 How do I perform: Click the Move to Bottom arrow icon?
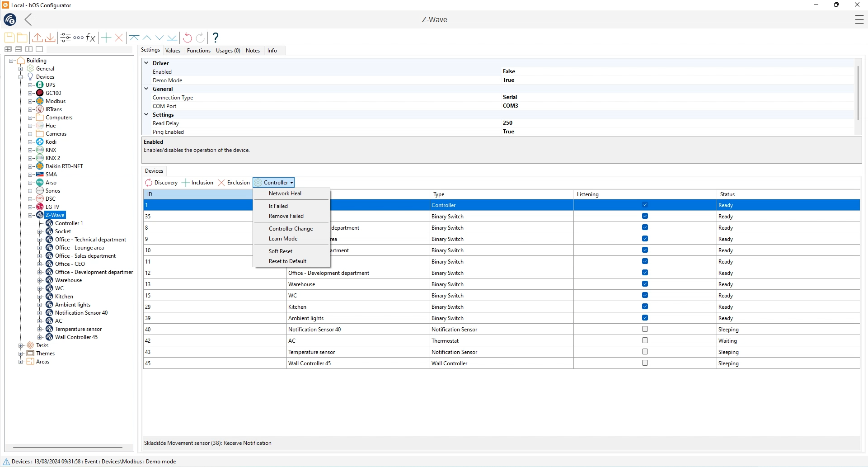pyautogui.click(x=172, y=38)
